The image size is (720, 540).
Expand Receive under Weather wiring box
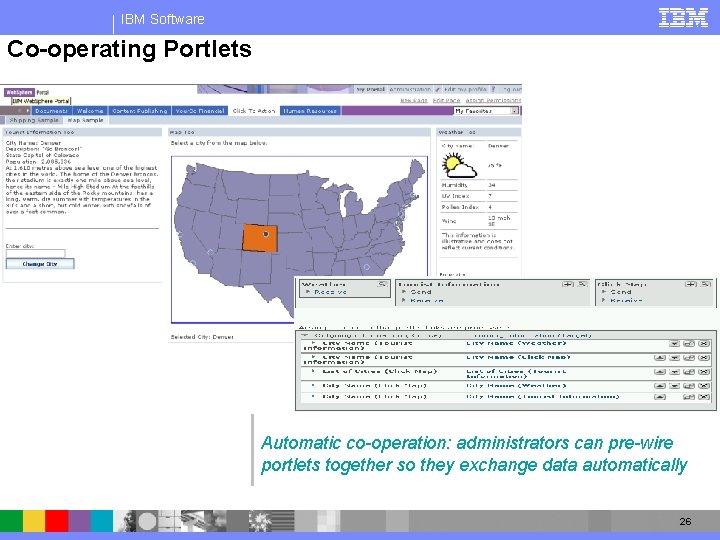point(308,292)
